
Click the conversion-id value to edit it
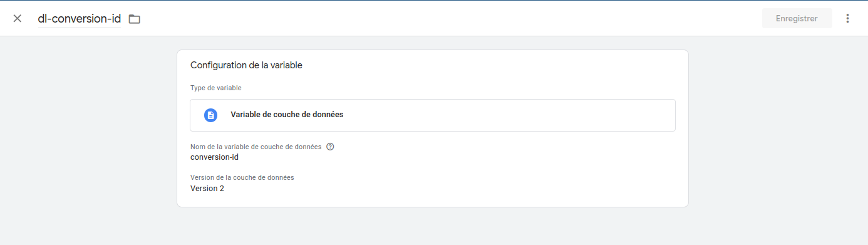[214, 157]
